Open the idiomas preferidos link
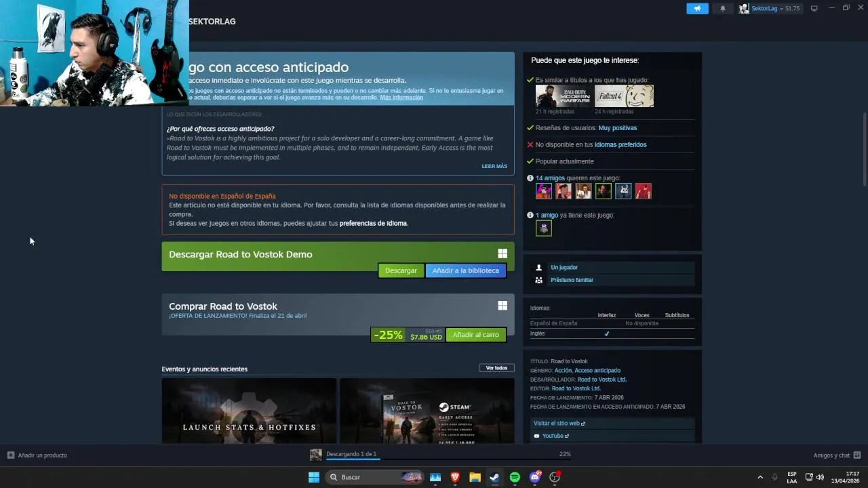The width and height of the screenshot is (868, 488). point(620,145)
